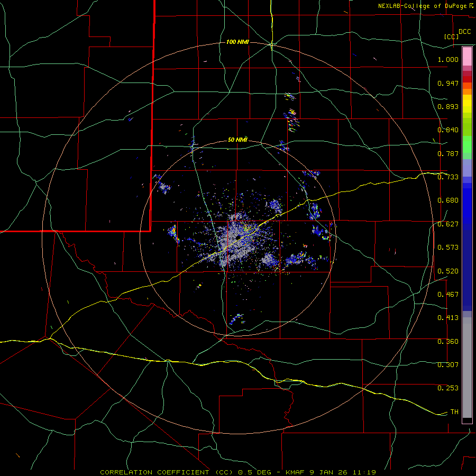This screenshot has width=476, height=476.
Task: Click the 1.000 value on color scale
Action: [448, 59]
